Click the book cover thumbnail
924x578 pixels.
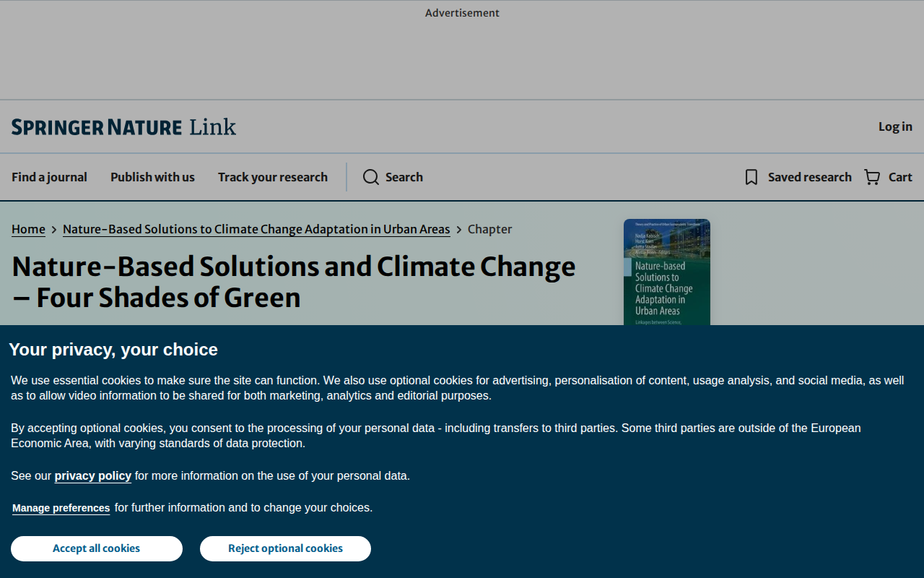pyautogui.click(x=667, y=272)
